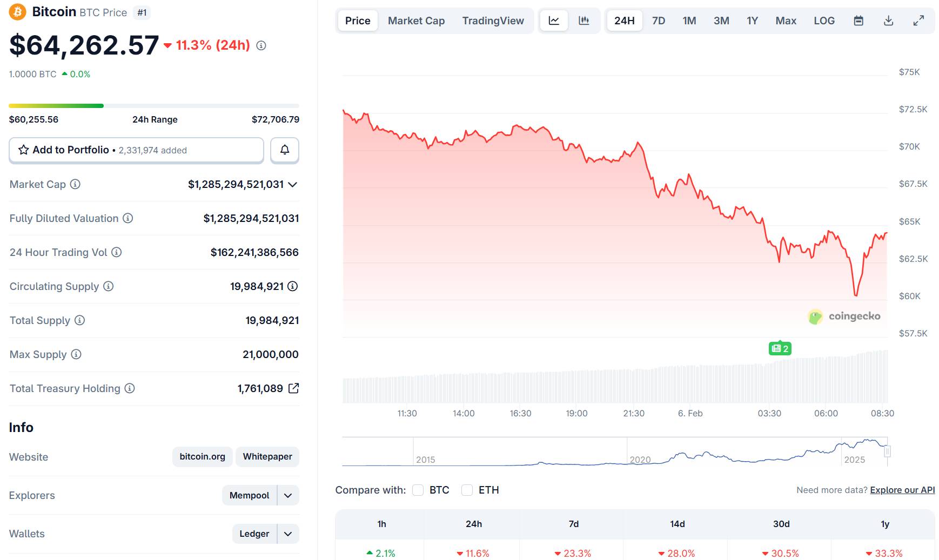This screenshot has width=939, height=560.
Task: Toggle LOG scale on the chart
Action: tap(823, 21)
